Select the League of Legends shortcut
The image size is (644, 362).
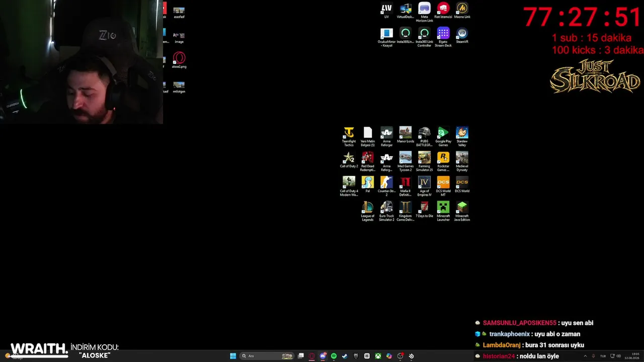pos(368,212)
